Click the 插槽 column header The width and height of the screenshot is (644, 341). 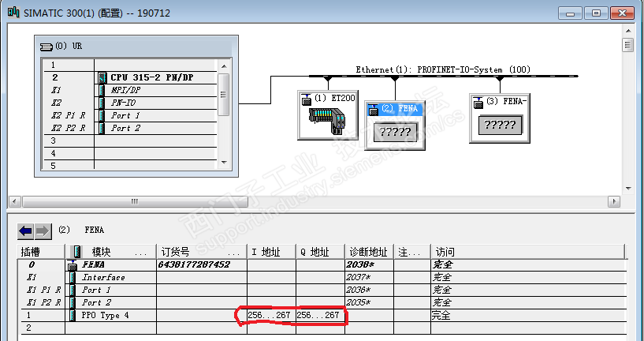point(41,252)
